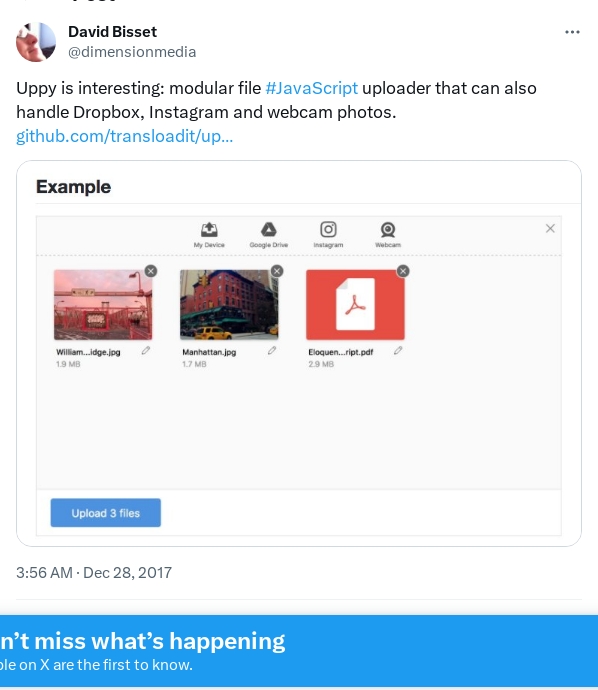Open the Manhattan.jpg thumbnail

point(229,305)
